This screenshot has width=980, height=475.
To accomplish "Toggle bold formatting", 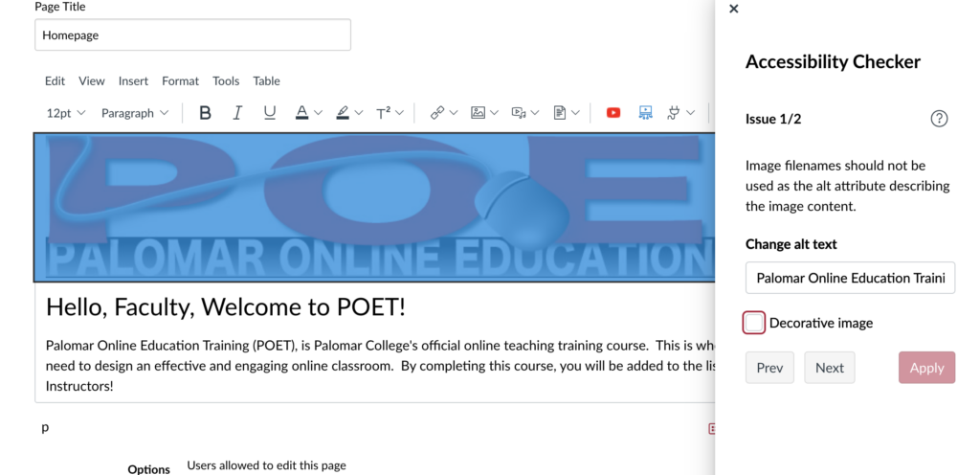I will coord(205,113).
